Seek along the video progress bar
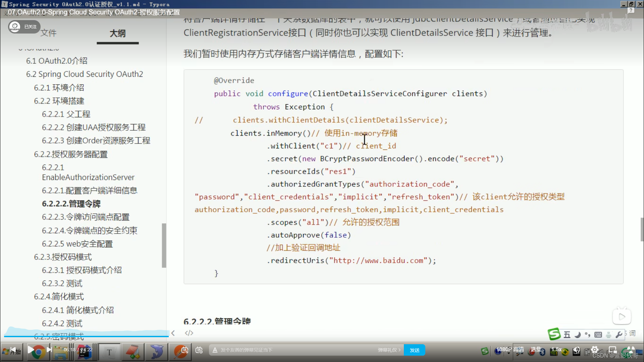The image size is (644, 362). pos(322,336)
